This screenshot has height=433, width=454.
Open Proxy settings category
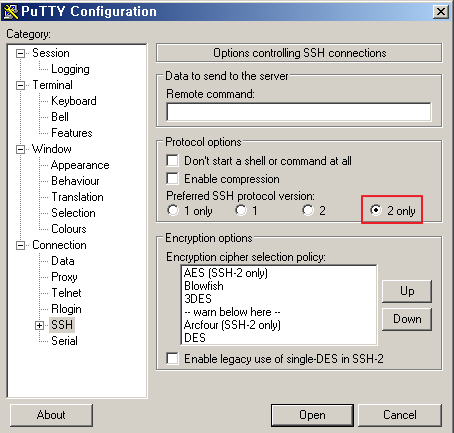pyautogui.click(x=64, y=277)
